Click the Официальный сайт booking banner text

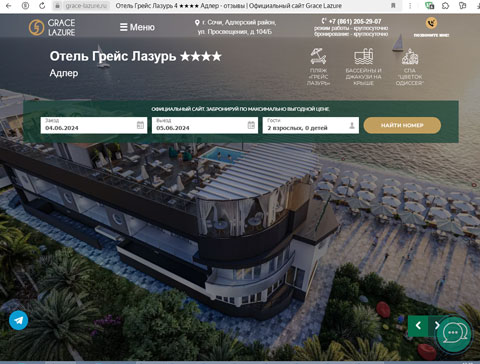pyautogui.click(x=240, y=109)
